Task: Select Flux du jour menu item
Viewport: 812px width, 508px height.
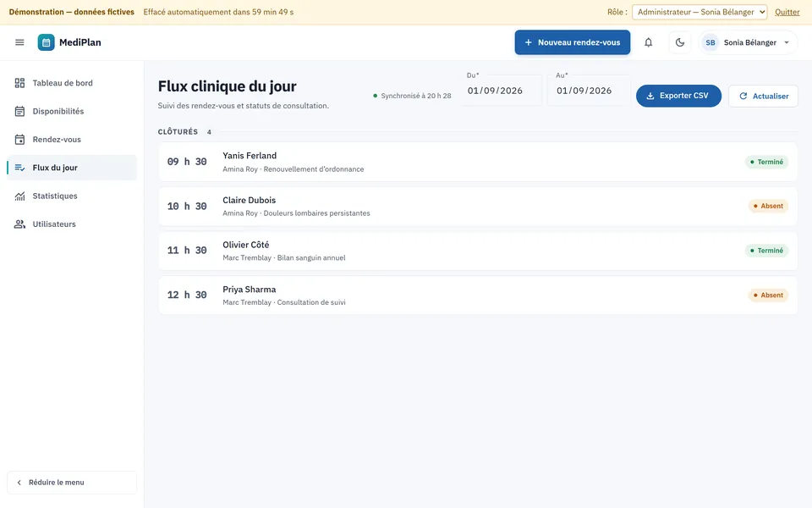Action: pos(72,168)
